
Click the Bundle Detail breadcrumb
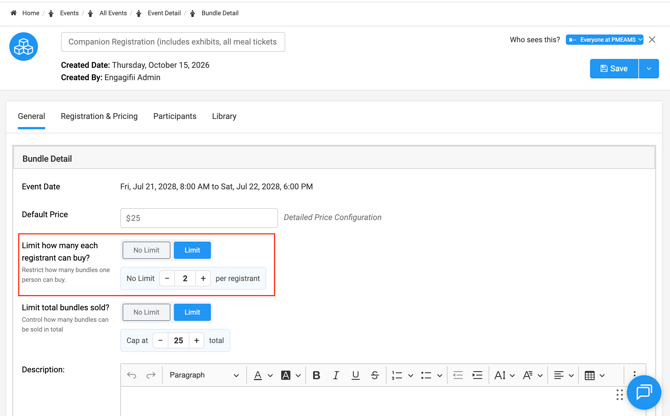[x=220, y=13]
